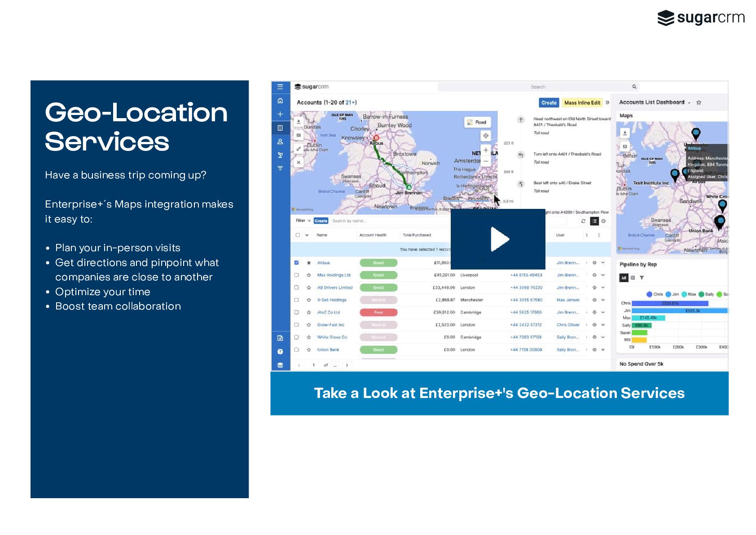Screen dimensions: 756x535
Task: Check the AB Drivers Limited row checkbox
Action: [296, 287]
